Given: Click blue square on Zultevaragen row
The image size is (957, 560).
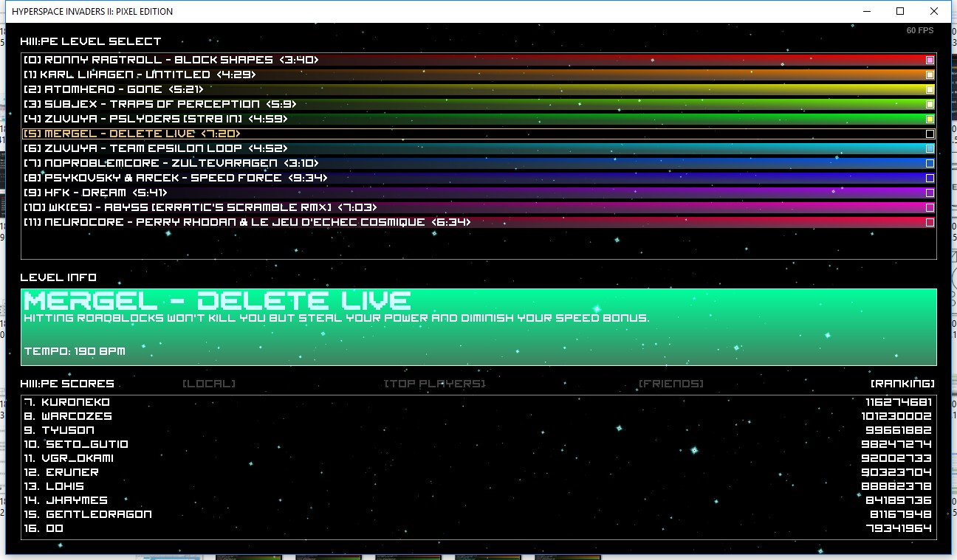Looking at the screenshot, I should point(930,163).
